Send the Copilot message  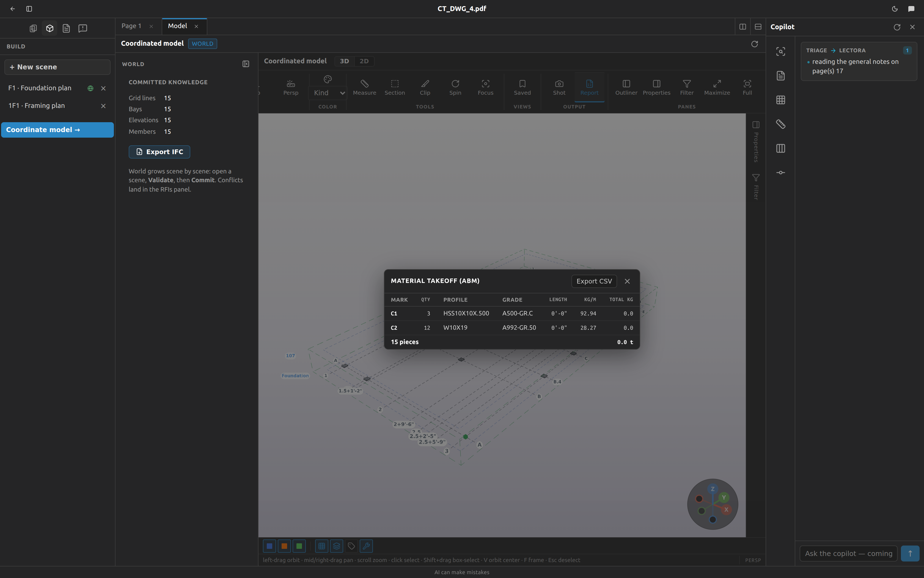910,553
